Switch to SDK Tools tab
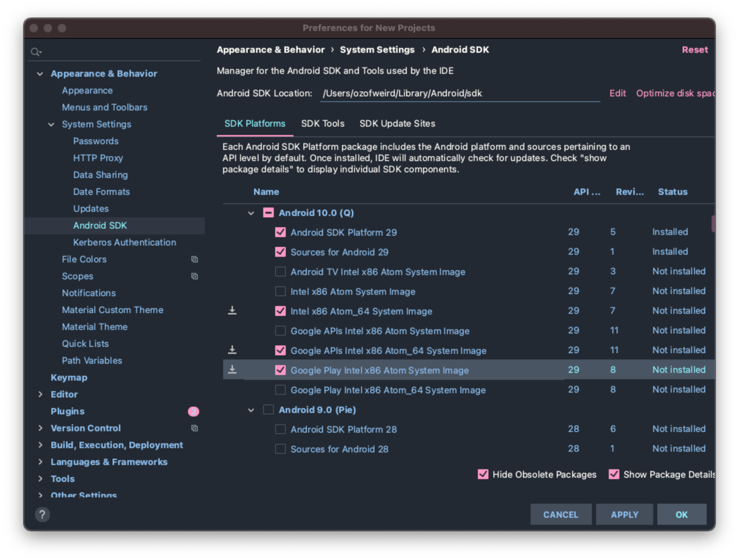The height and width of the screenshot is (560, 739). (323, 123)
